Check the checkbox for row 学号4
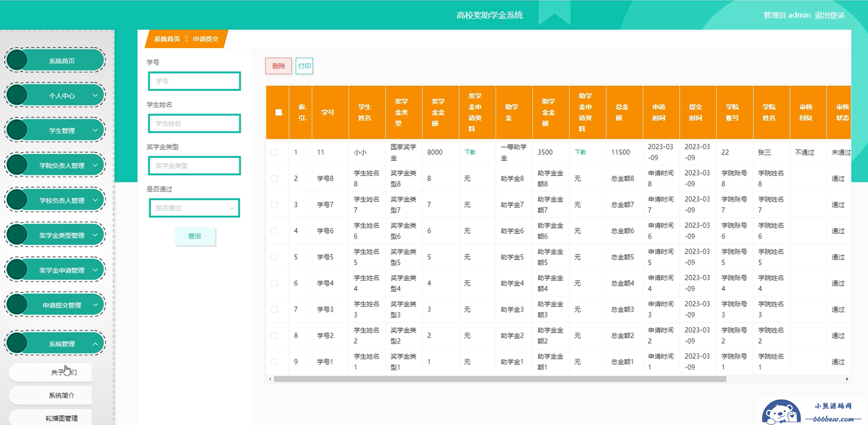Screen dimensions: 868x425 point(274,283)
